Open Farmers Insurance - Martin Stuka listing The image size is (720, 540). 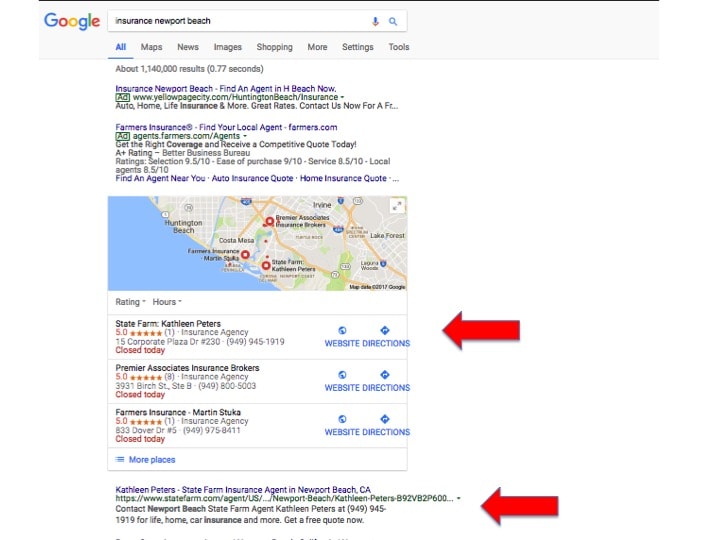point(178,412)
